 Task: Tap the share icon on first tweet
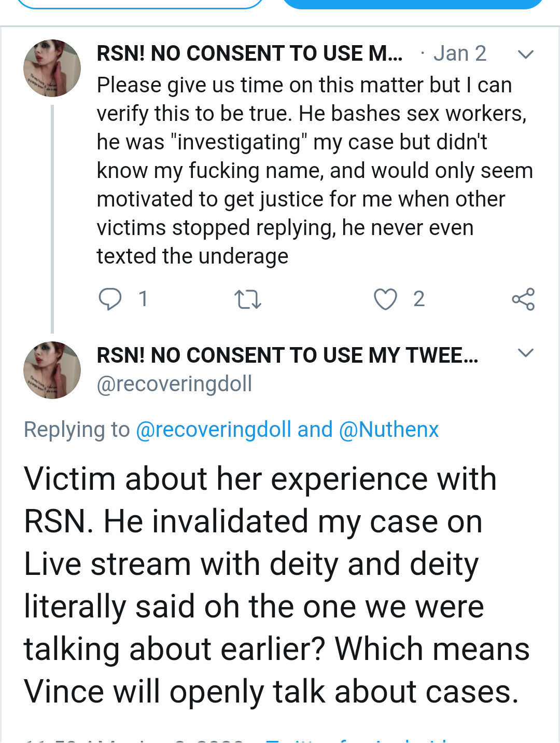point(523,299)
